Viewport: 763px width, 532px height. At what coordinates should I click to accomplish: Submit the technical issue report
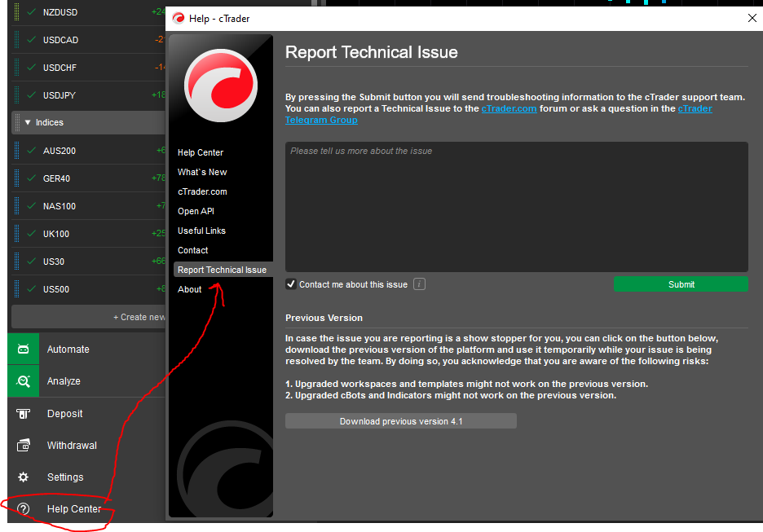681,284
